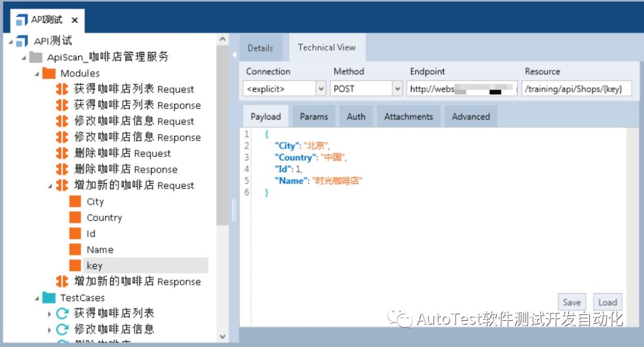Click the module icon beside 删除咖啡店 Request
Screen dimensions: 644x347
click(62, 153)
